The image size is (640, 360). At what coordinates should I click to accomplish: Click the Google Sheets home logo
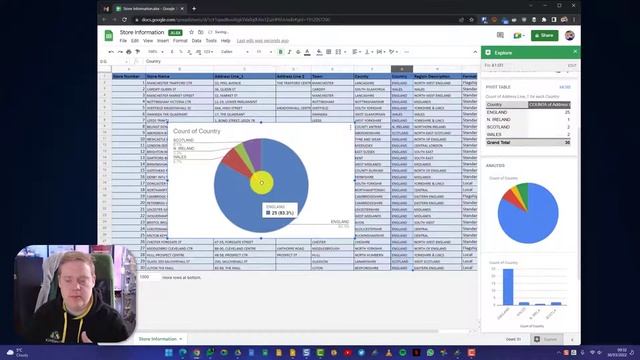109,36
